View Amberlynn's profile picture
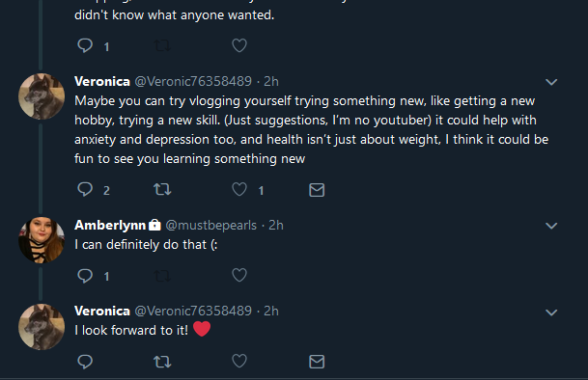Image resolution: width=588 pixels, height=380 pixels. (x=42, y=240)
